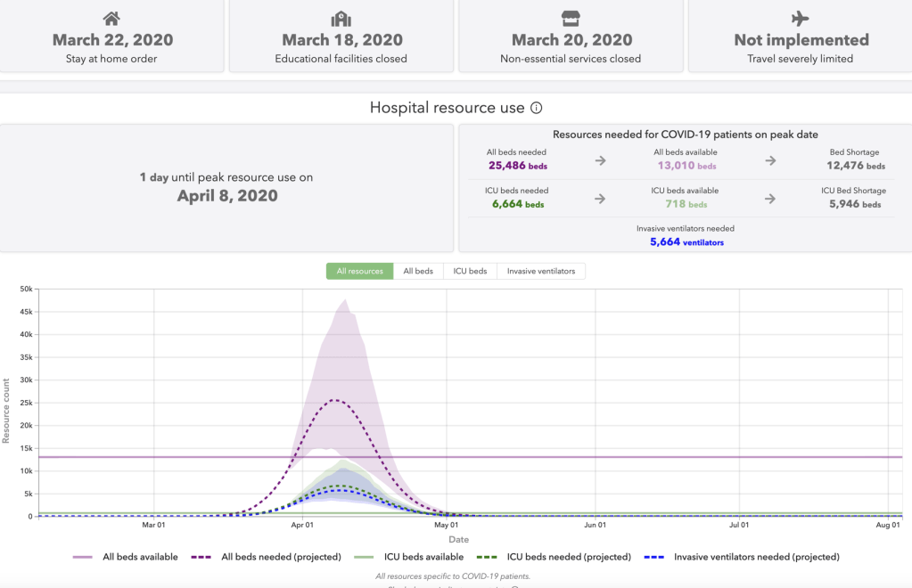Viewport: 912px width, 588px height.
Task: Toggle All beds needed (projected) legend entry
Action: tap(281, 557)
